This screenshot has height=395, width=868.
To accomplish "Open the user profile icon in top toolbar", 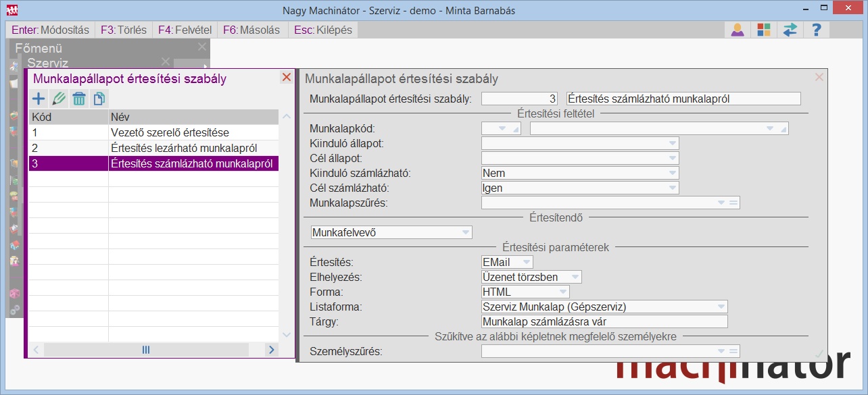I will (x=738, y=30).
